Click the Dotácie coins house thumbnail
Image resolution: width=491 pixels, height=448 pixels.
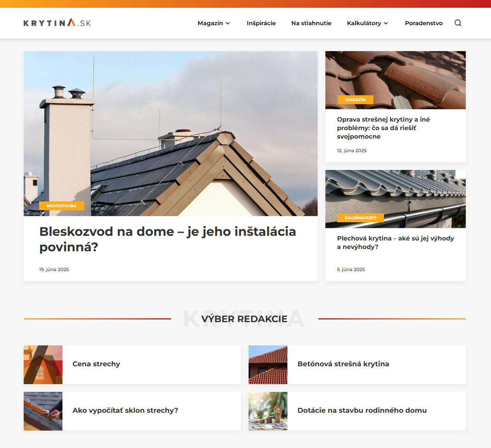point(268,411)
